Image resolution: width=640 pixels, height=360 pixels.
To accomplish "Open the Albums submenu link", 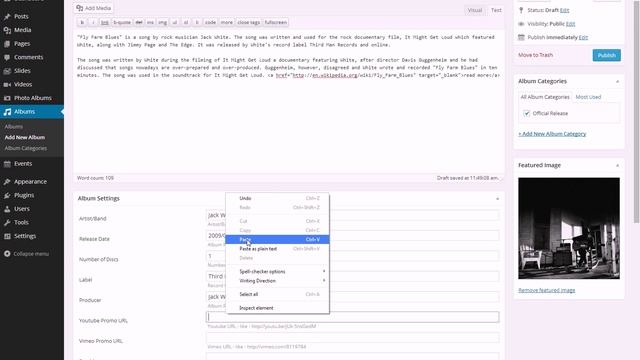I will [14, 127].
